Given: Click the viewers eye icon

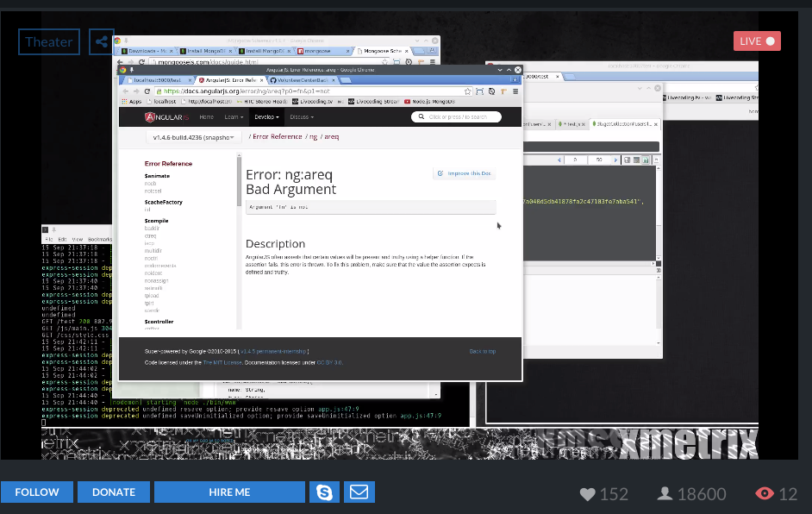Looking at the screenshot, I should click(765, 493).
